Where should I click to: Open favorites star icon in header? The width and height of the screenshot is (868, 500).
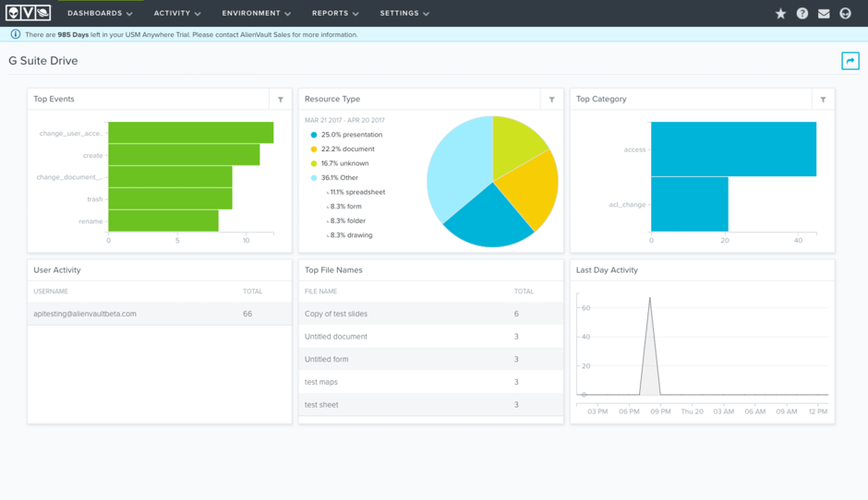780,14
